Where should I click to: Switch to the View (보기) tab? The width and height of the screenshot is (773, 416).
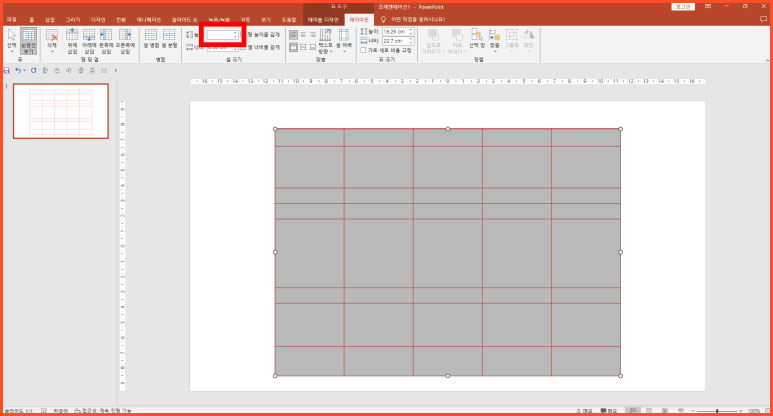[266, 20]
